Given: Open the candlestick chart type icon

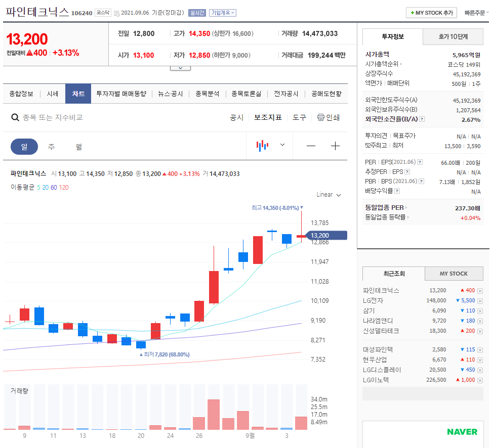Looking at the screenshot, I should 262,146.
